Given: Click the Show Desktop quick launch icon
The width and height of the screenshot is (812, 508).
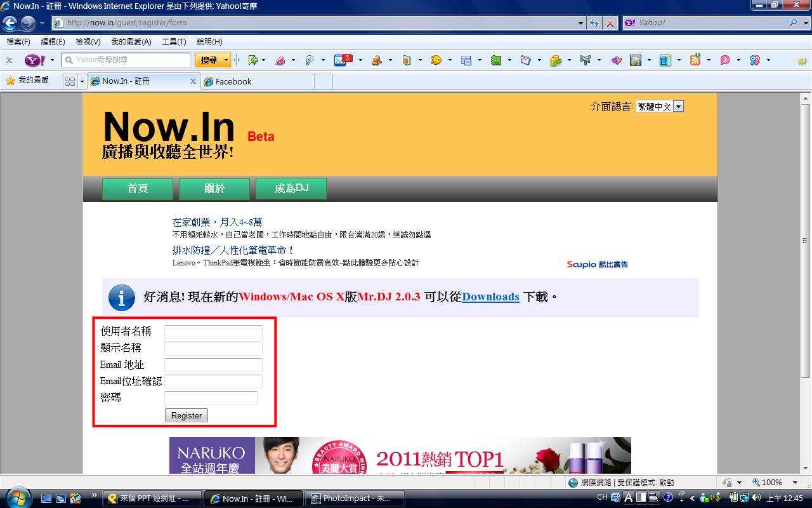Looking at the screenshot, I should [47, 498].
